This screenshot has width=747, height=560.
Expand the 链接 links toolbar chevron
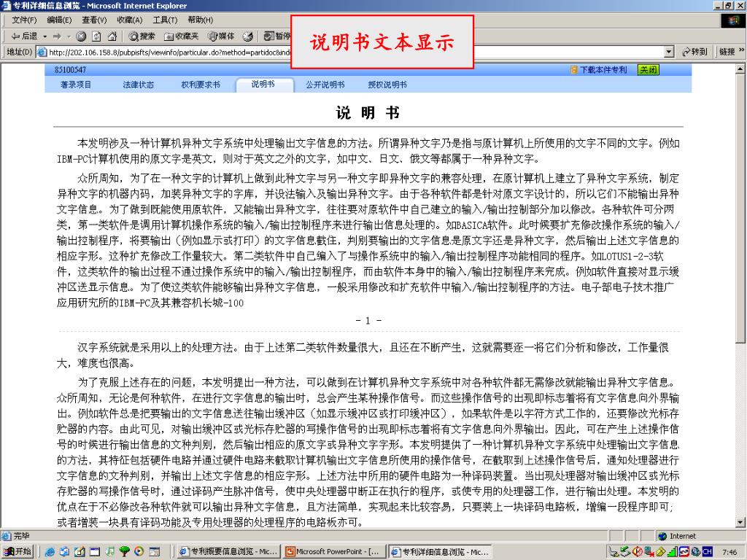pos(741,50)
